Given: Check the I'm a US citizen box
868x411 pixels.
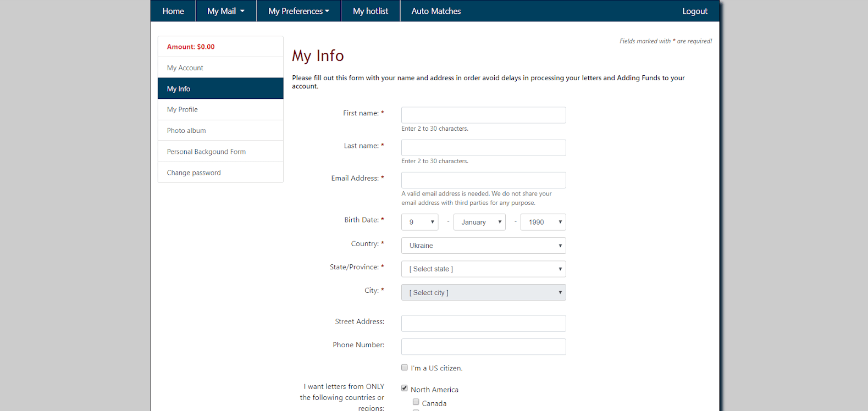Looking at the screenshot, I should tap(405, 367).
